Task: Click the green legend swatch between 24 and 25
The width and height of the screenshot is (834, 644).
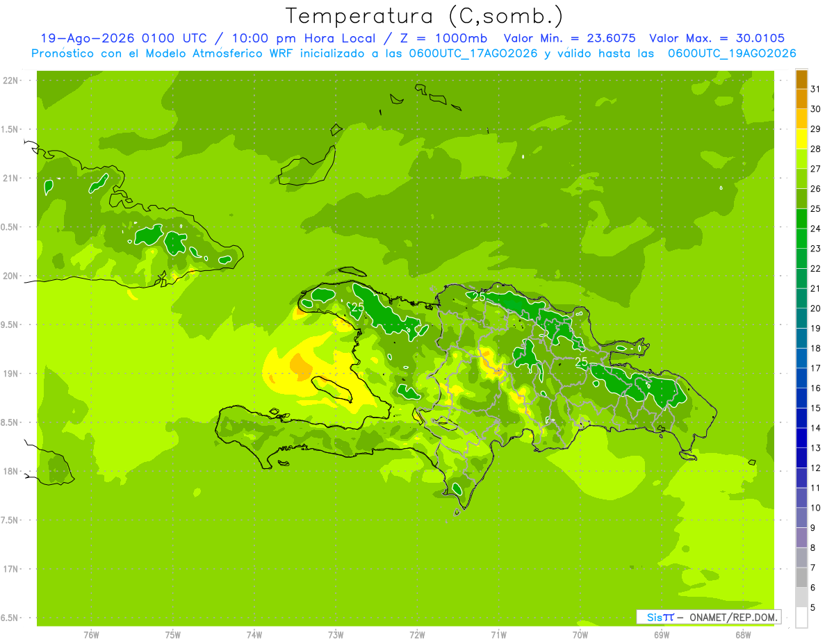Action: click(x=801, y=219)
